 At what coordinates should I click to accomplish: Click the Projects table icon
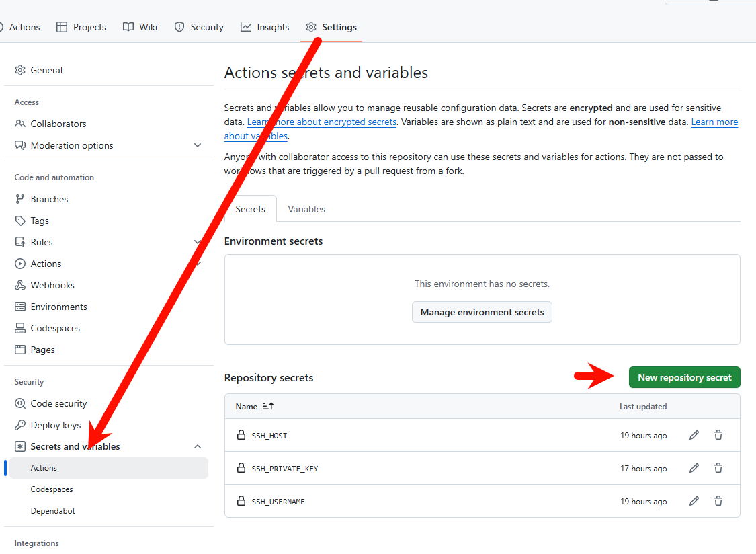(x=62, y=27)
